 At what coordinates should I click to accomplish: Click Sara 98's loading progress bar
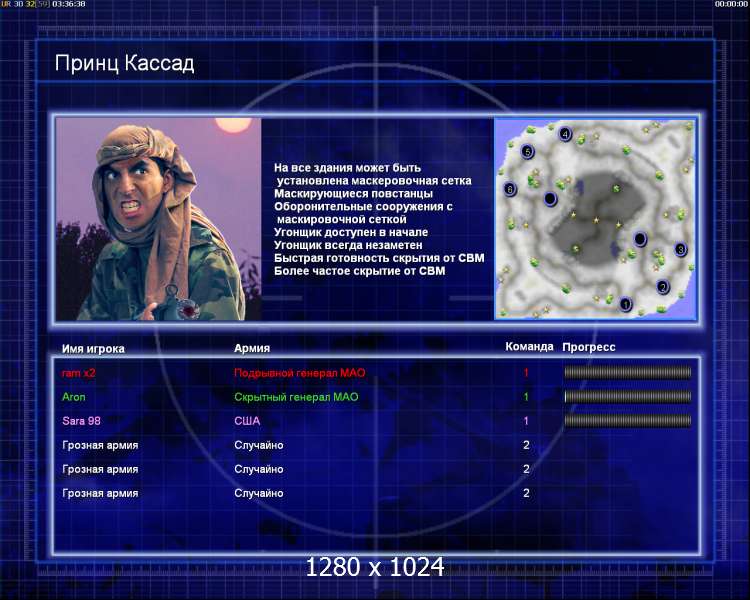pos(628,421)
